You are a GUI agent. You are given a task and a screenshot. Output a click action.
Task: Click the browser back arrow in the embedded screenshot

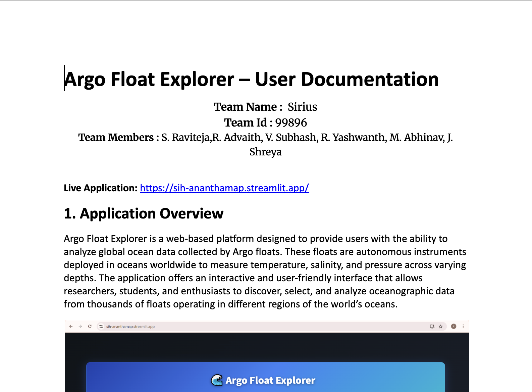pos(71,326)
